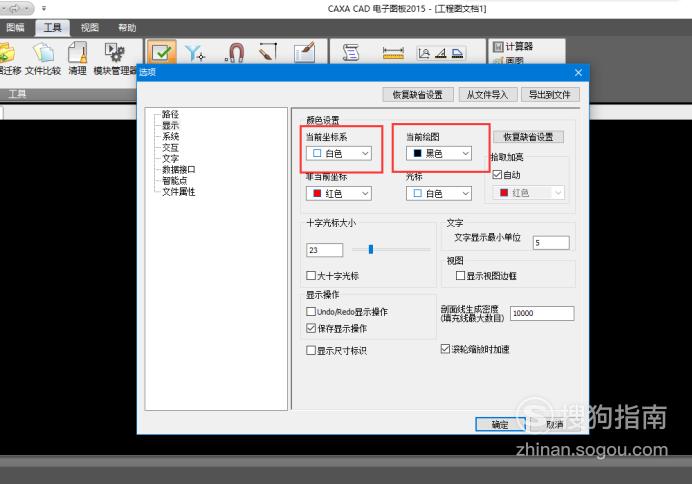Click the triangle angle query icon
Viewport: 692px width, 484px height.
coord(440,53)
